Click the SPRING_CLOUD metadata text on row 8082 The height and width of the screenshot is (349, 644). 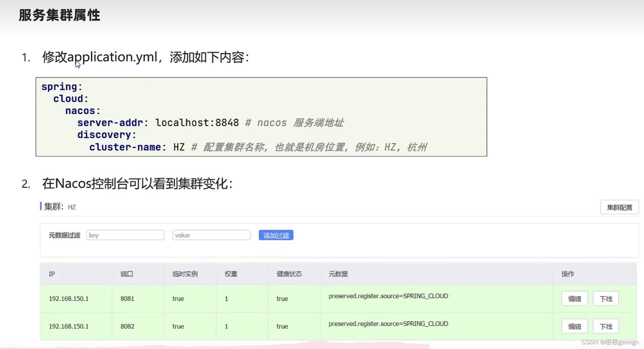click(388, 324)
